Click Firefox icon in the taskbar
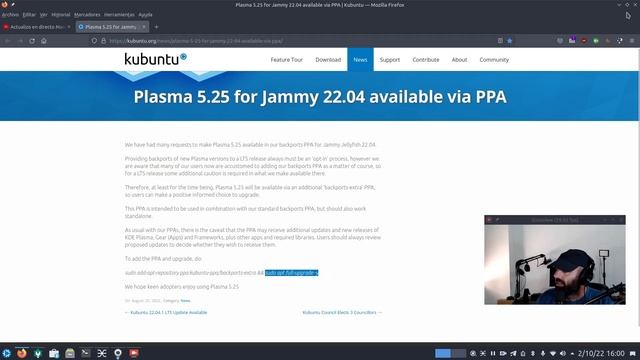 click(x=22, y=353)
